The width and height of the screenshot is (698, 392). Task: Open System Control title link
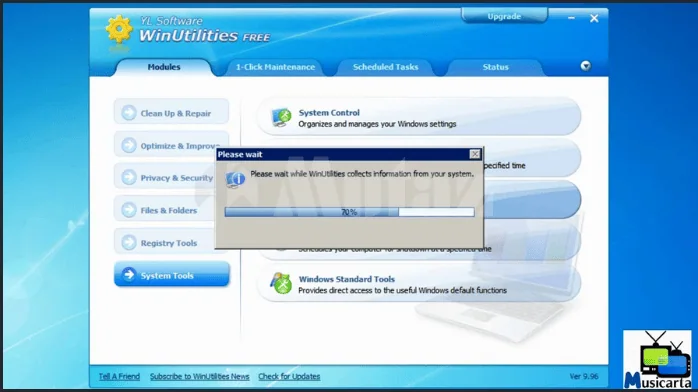pyautogui.click(x=329, y=113)
